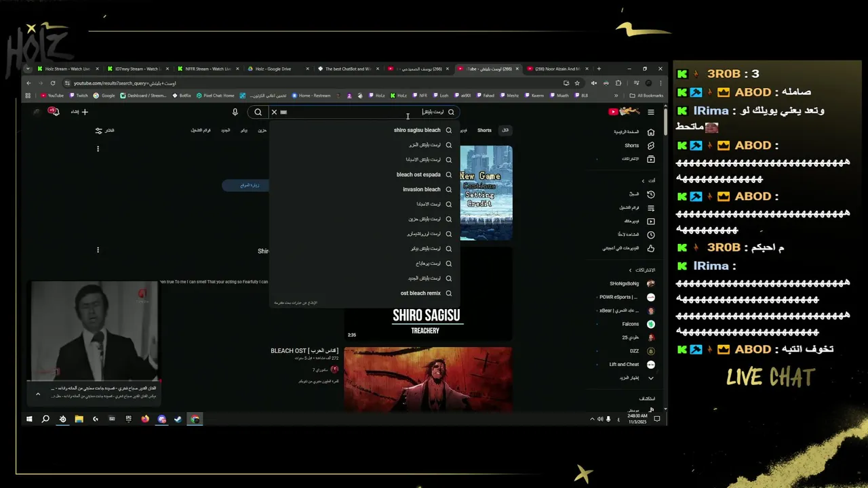Screen dimensions: 868x488
Task: Open Windows taskbar search
Action: pyautogui.click(x=45, y=419)
